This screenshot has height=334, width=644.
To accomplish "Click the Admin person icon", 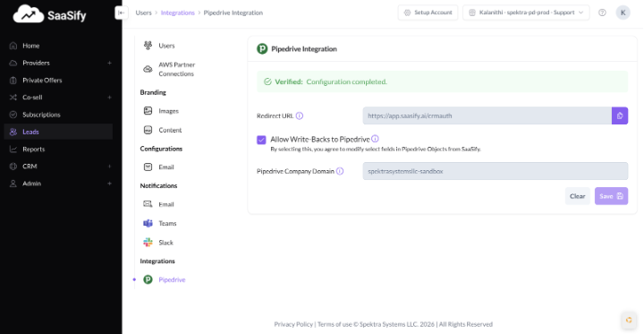I will (13, 184).
